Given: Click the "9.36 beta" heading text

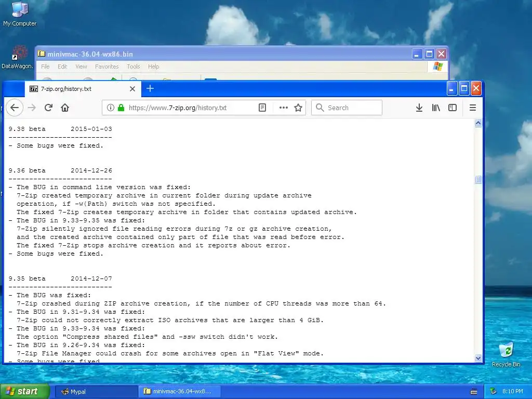Looking at the screenshot, I should pos(27,170).
